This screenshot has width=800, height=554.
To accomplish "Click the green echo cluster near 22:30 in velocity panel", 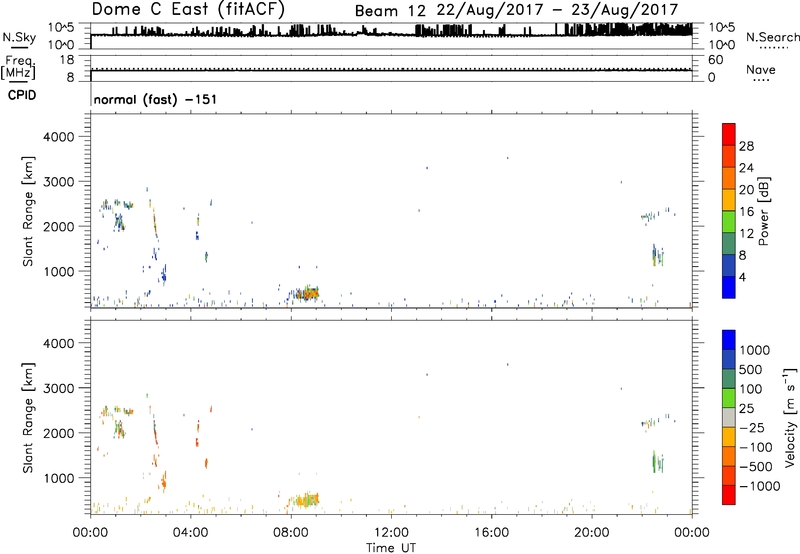I will pyautogui.click(x=658, y=462).
